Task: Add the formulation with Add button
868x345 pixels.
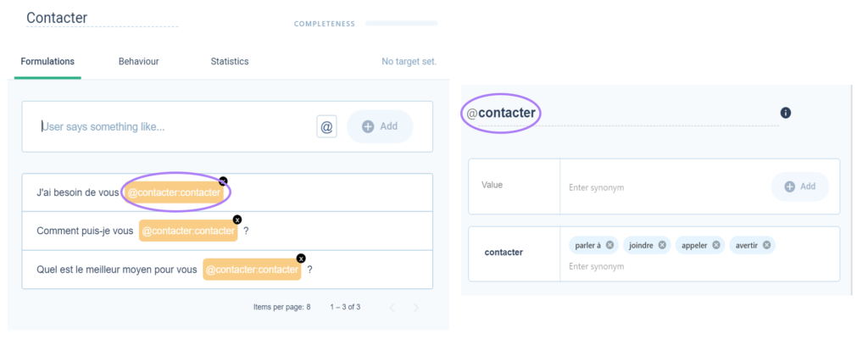Action: click(380, 127)
